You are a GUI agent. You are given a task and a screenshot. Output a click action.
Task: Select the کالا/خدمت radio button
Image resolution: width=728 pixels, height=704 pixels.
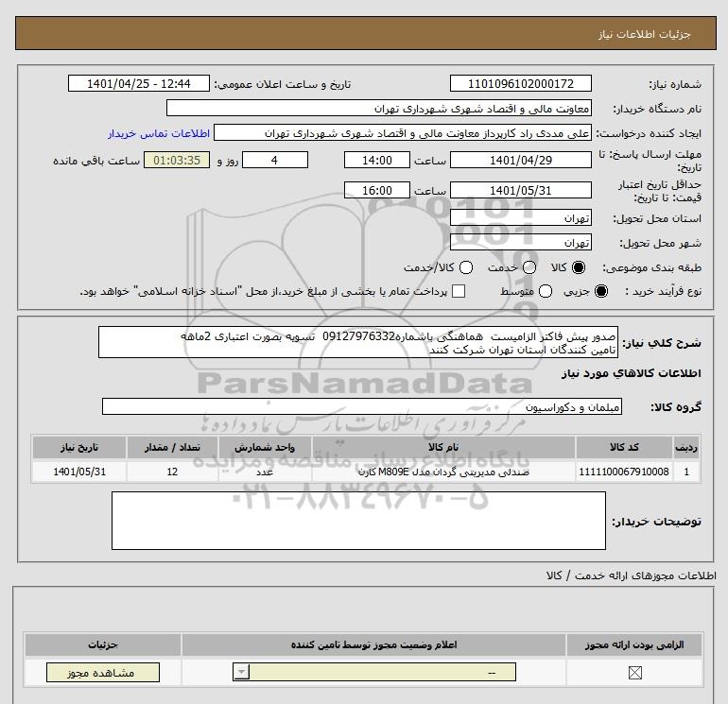click(x=466, y=267)
